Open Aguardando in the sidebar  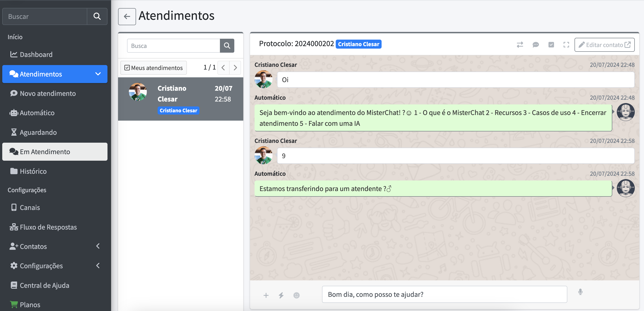pyautogui.click(x=38, y=132)
